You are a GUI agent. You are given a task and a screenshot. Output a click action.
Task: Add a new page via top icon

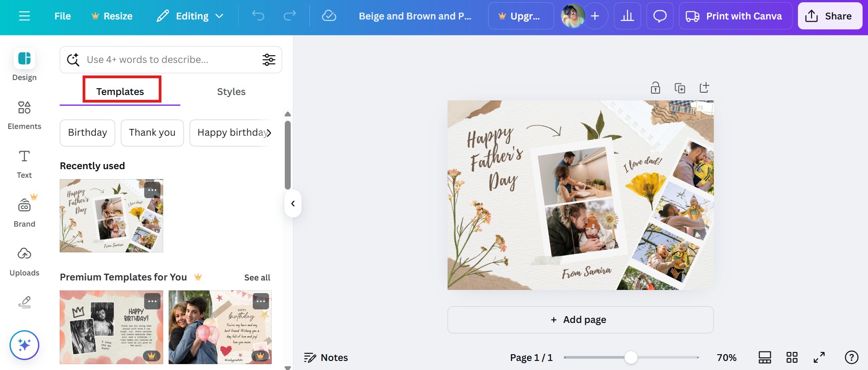click(x=704, y=88)
